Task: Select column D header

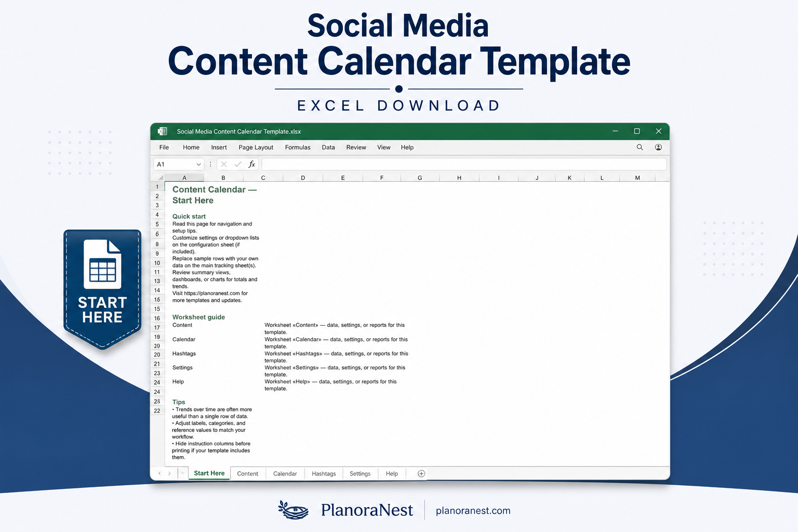Action: click(x=303, y=178)
